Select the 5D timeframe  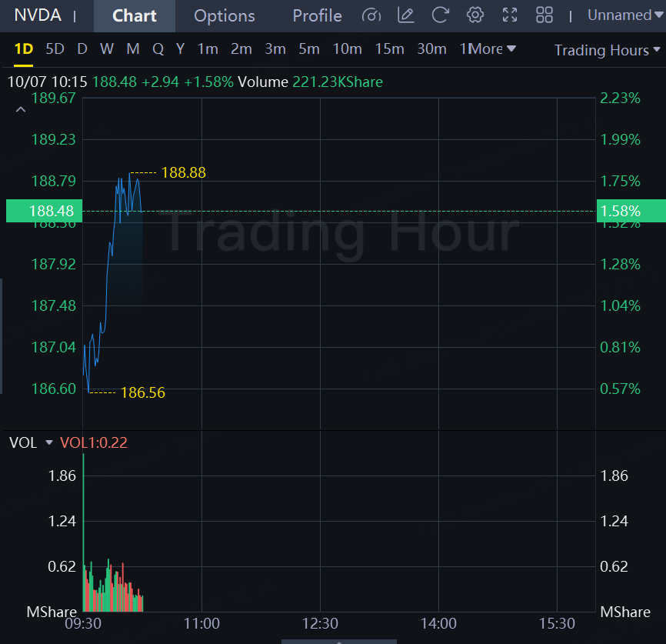[55, 49]
